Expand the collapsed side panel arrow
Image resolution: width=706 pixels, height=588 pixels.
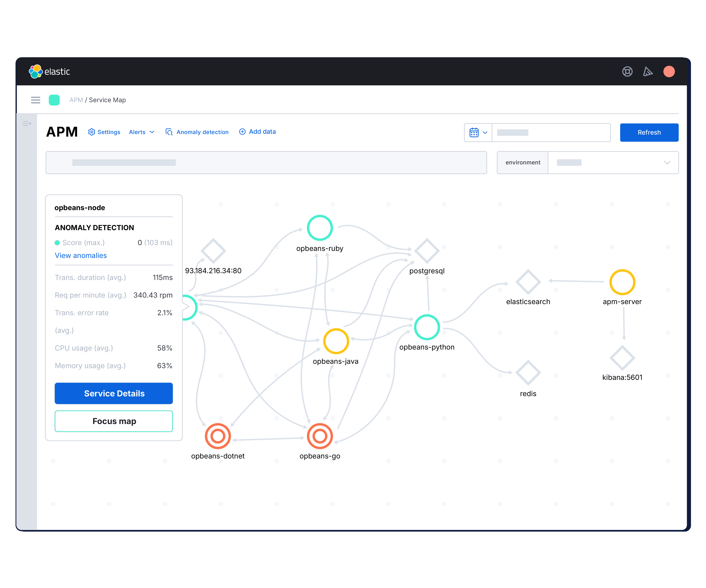pyautogui.click(x=27, y=124)
